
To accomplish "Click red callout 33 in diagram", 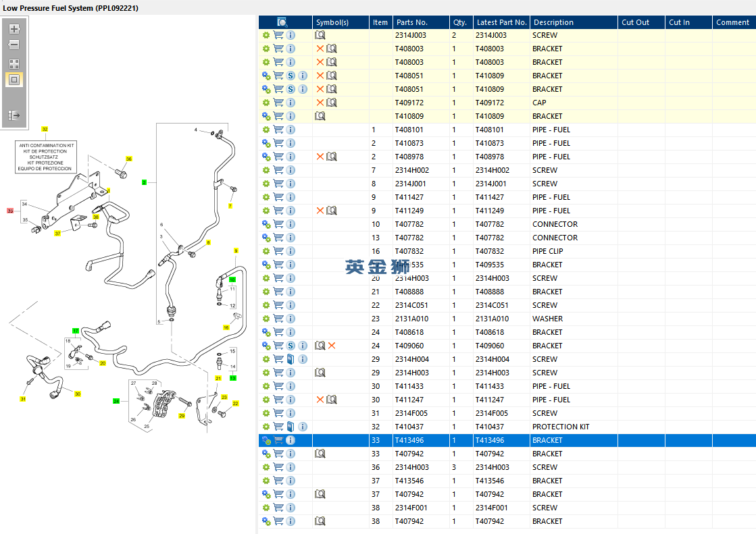I will (x=10, y=211).
